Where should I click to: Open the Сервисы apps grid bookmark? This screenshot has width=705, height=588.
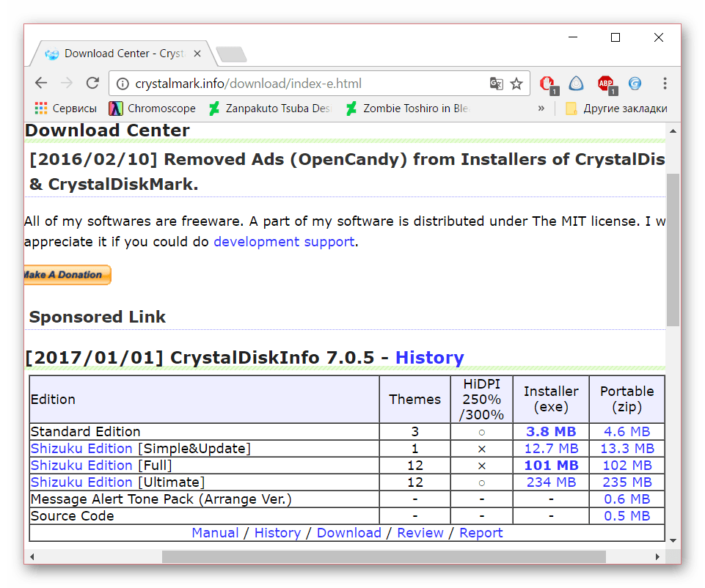65,109
